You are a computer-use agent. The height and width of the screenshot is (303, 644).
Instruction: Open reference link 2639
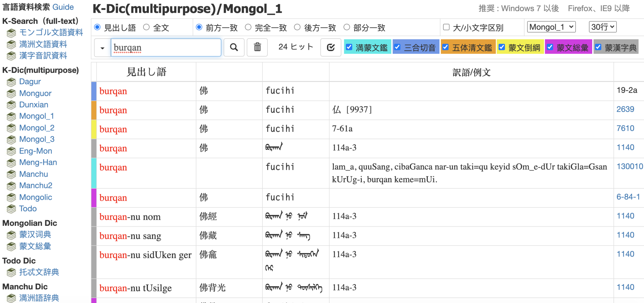[625, 109]
